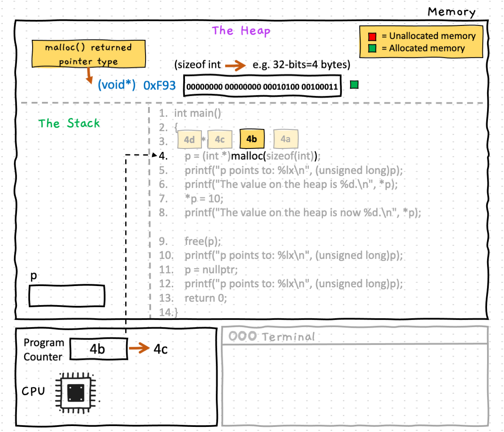Click 'The Heap' heading

241,31
